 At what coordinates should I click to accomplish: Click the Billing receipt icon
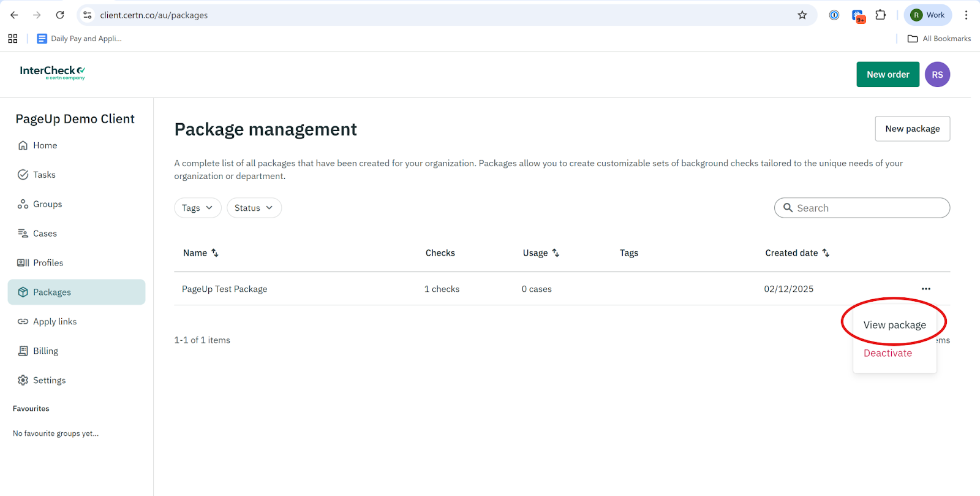tap(23, 351)
